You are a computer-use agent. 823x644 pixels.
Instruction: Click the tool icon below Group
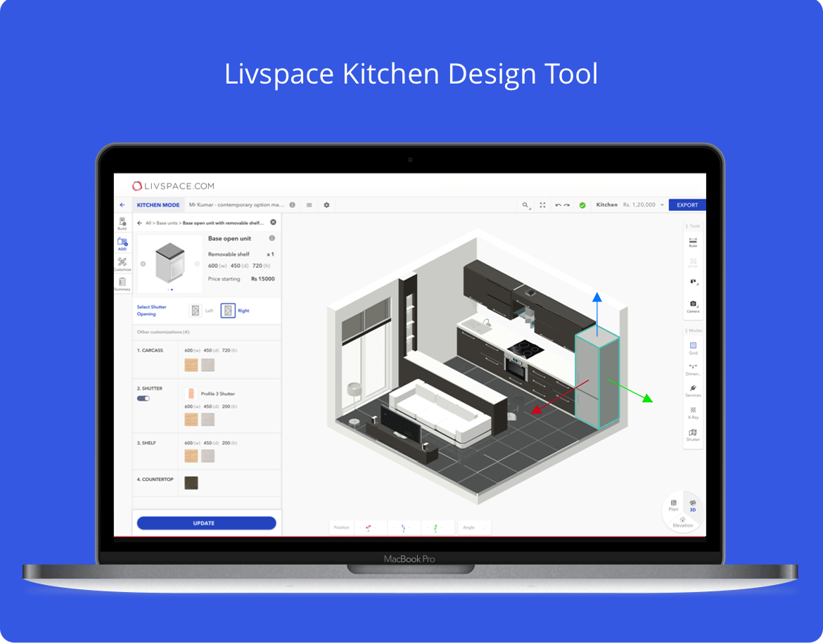click(x=694, y=282)
